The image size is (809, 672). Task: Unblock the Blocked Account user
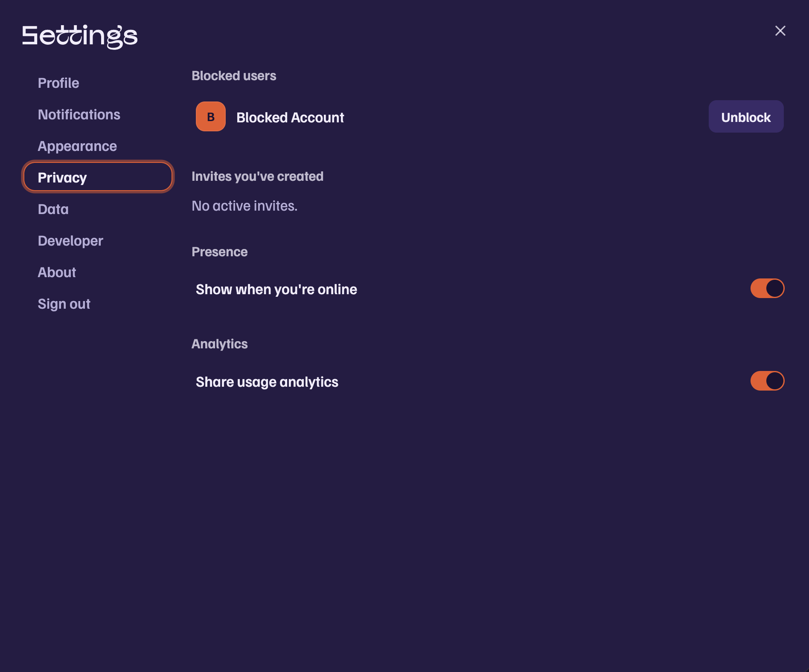pyautogui.click(x=746, y=116)
